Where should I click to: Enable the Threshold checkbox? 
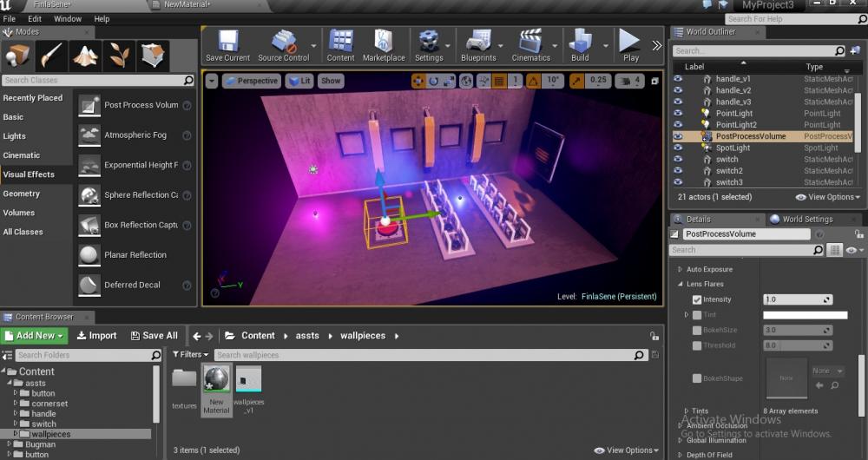point(697,345)
